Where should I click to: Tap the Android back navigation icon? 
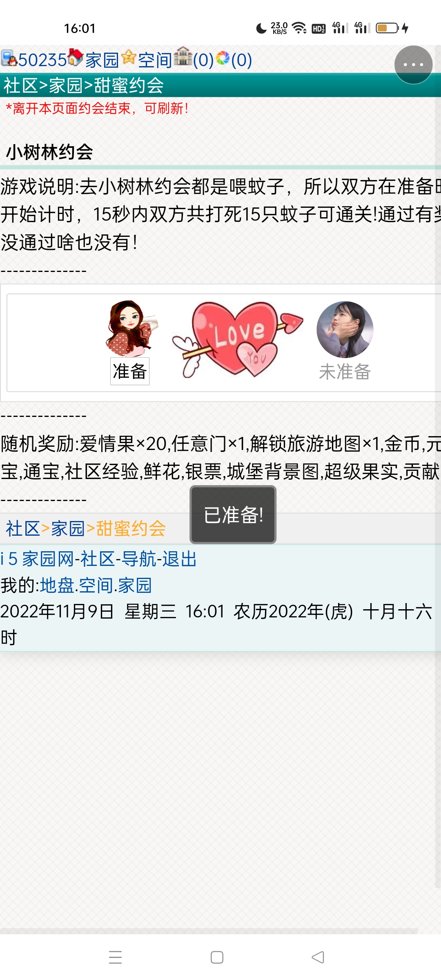tap(318, 957)
